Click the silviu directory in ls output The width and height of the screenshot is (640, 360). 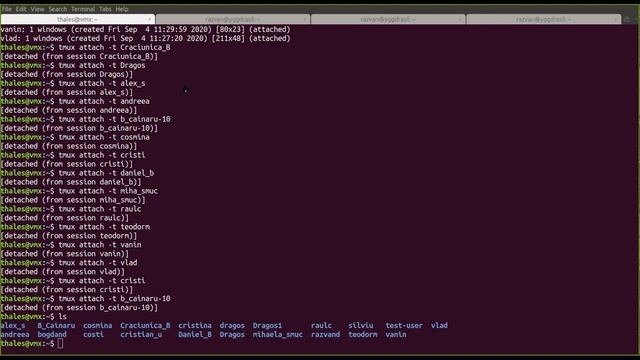click(361, 326)
